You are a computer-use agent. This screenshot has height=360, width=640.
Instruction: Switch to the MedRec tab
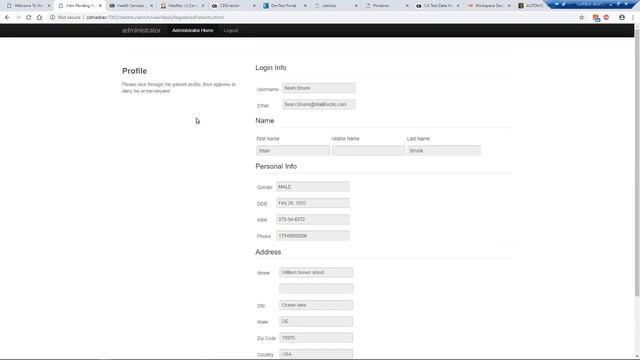click(x=182, y=6)
